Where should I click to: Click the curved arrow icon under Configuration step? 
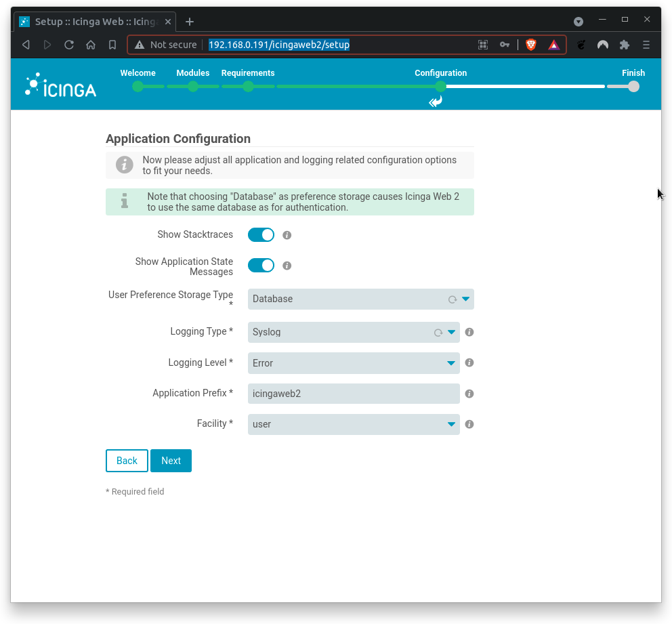435,102
